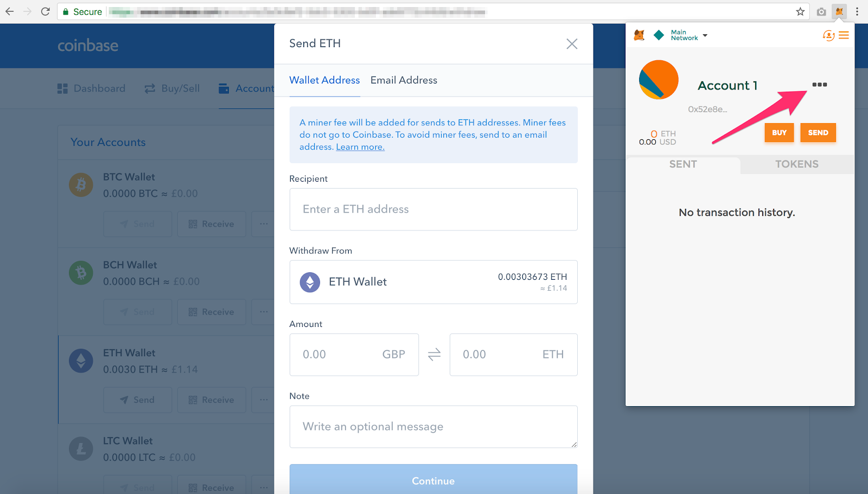Focus the Recipient ETH address field
Image resolution: width=868 pixels, height=494 pixels.
coord(433,209)
